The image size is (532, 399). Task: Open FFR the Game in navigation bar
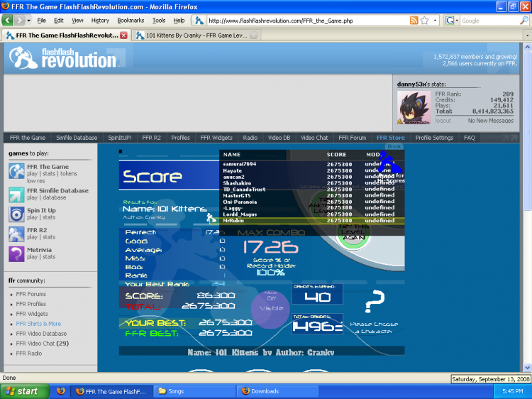[x=28, y=138]
